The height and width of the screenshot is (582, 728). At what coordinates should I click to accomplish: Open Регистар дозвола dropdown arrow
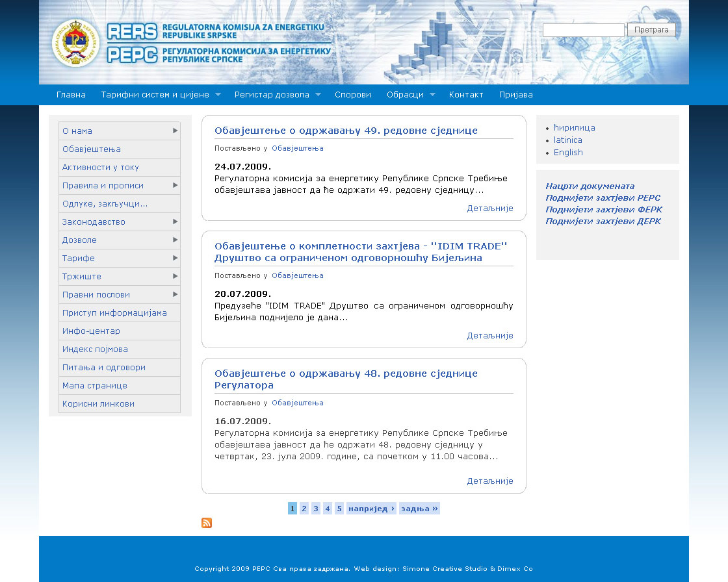coord(318,95)
